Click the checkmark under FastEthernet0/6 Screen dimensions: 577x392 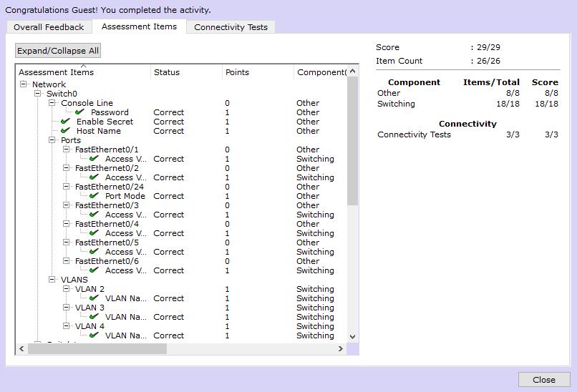tap(94, 270)
